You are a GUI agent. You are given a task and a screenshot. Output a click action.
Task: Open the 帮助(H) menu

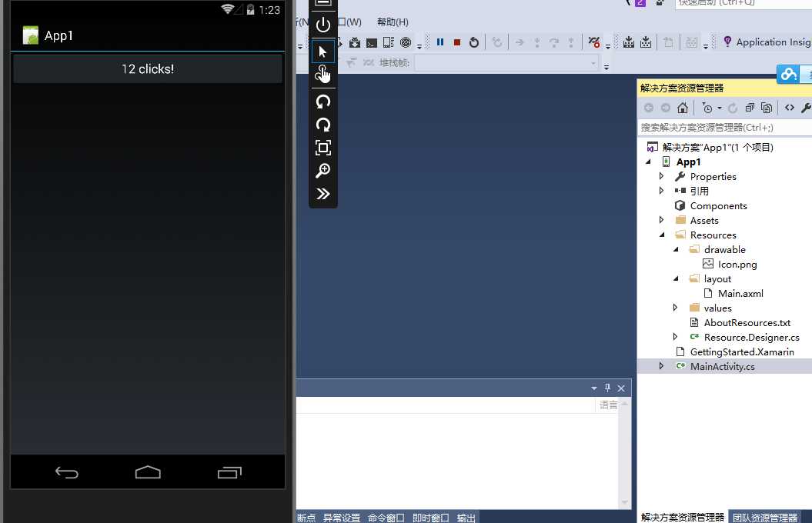(393, 22)
